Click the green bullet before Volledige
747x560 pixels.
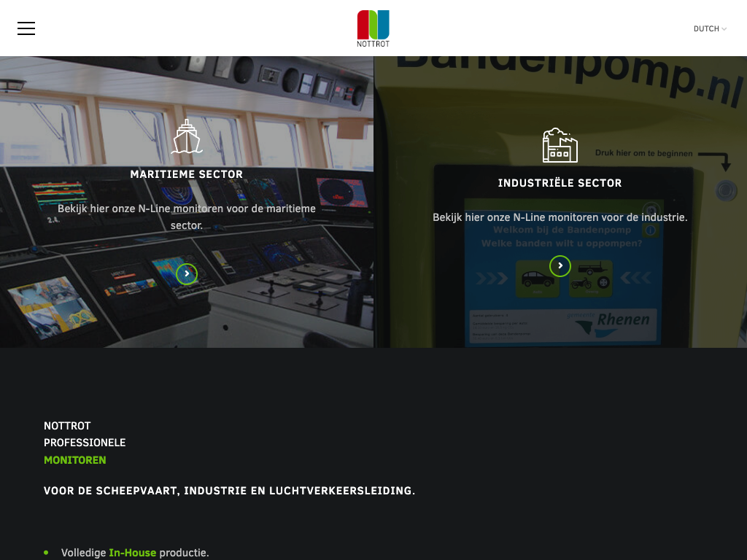pyautogui.click(x=46, y=553)
